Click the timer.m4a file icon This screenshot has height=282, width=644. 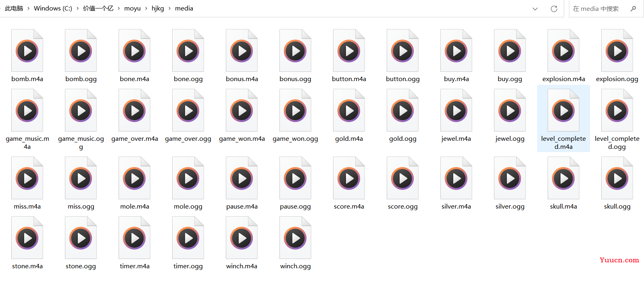134,238
